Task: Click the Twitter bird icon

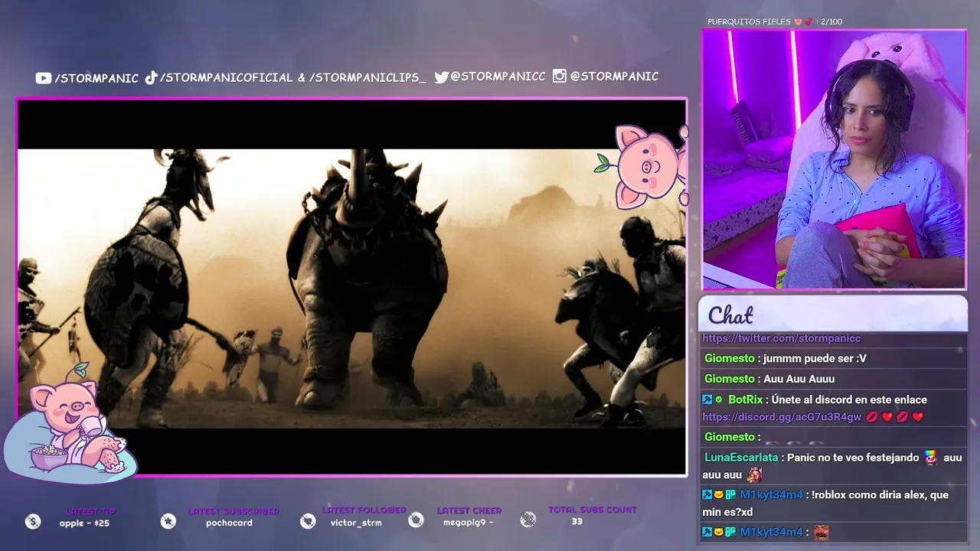Action: click(x=441, y=77)
